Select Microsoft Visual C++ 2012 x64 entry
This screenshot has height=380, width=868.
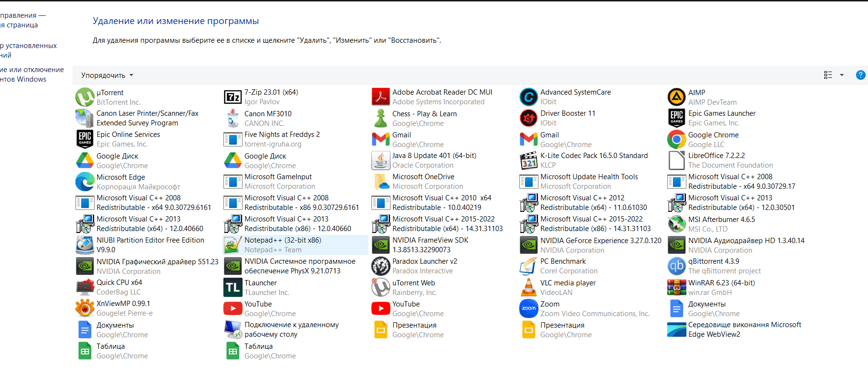tap(590, 203)
